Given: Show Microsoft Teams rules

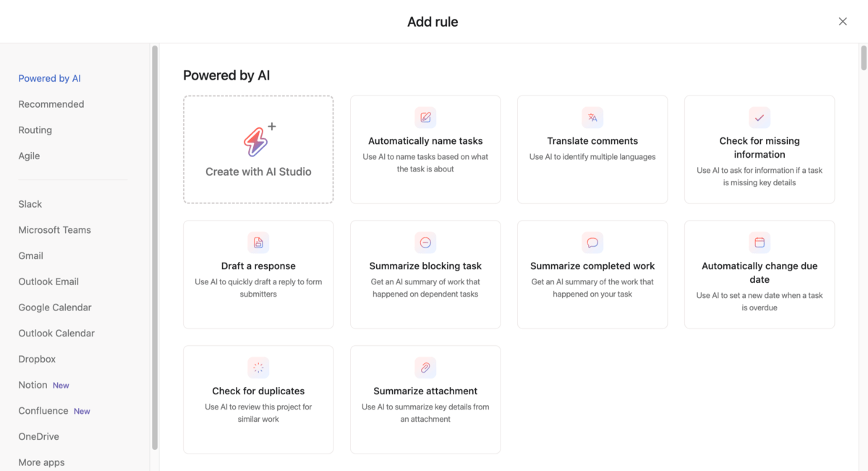Looking at the screenshot, I should point(54,229).
